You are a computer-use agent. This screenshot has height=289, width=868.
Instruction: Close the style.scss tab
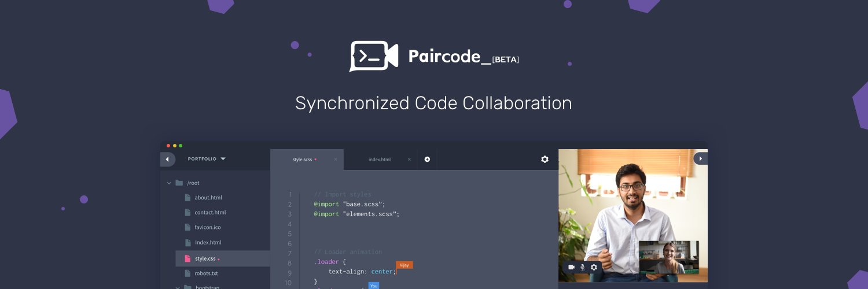point(336,160)
